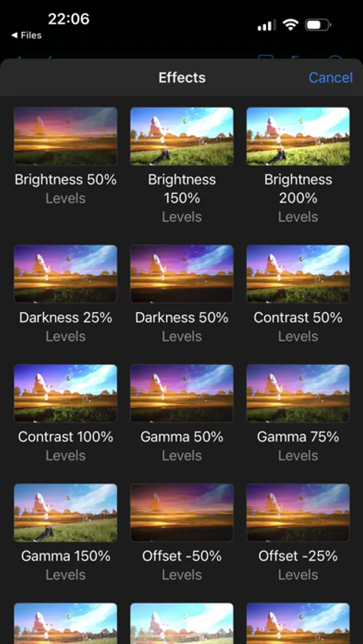Apply the Darkness 25% effect thumbnail
This screenshot has height=644, width=363.
click(65, 274)
